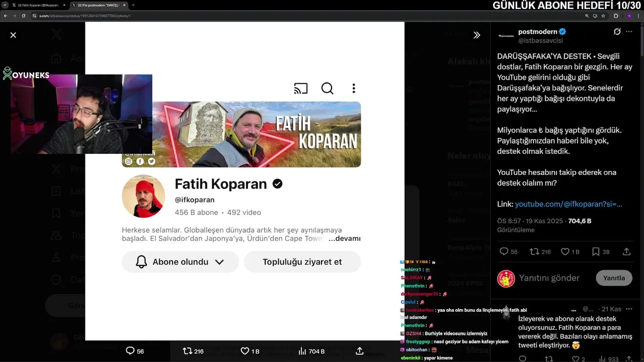Click the x.com address bar URL

coord(85,16)
